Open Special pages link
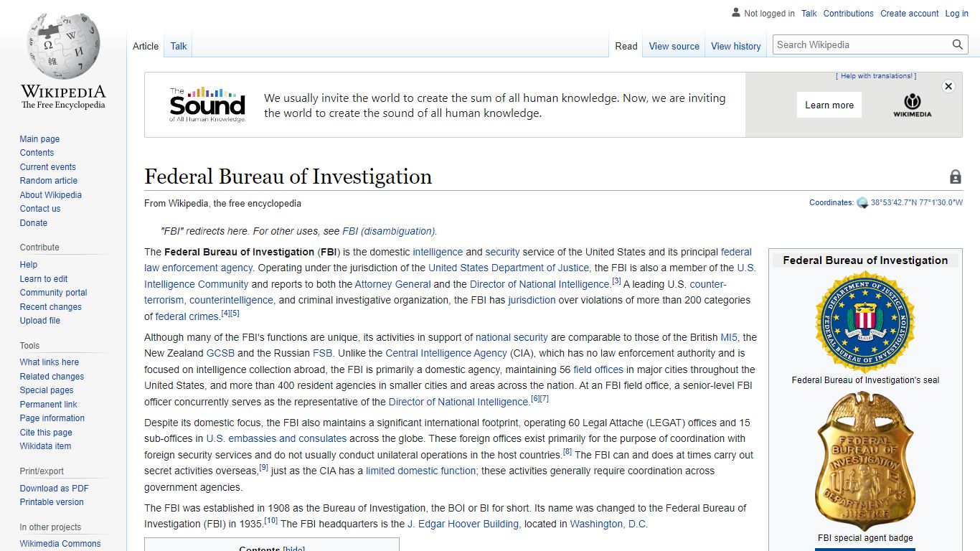 [47, 390]
